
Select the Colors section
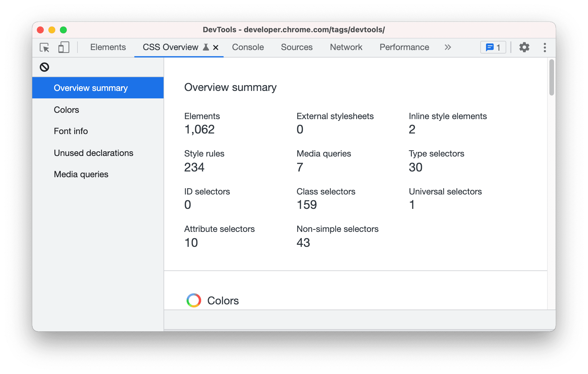click(x=66, y=110)
